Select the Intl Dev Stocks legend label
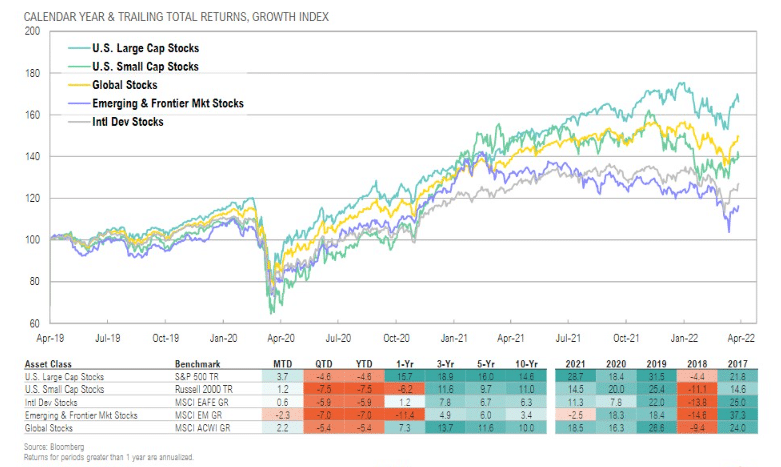This screenshot has width=781, height=467. [x=128, y=122]
